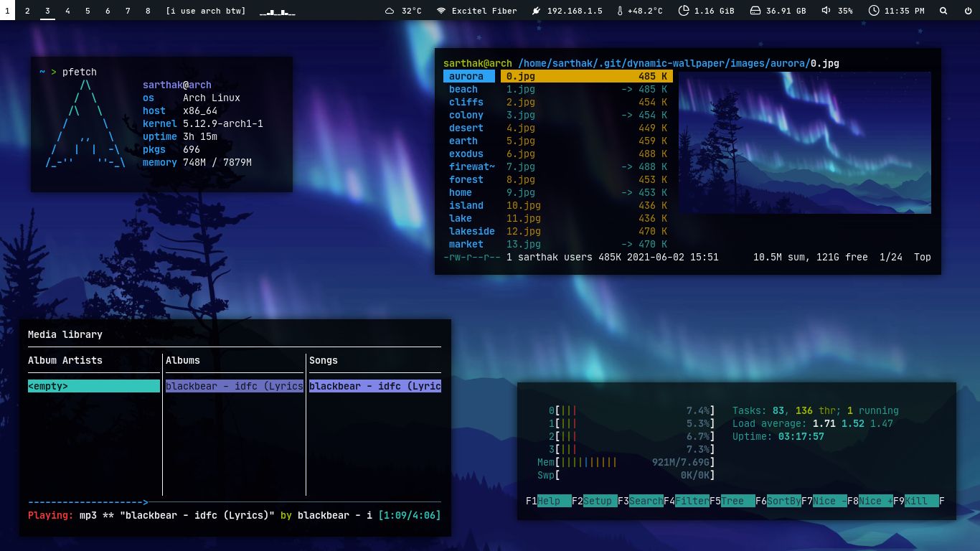This screenshot has width=980, height=551.
Task: Click the power icon at the far right
Action: (x=967, y=11)
